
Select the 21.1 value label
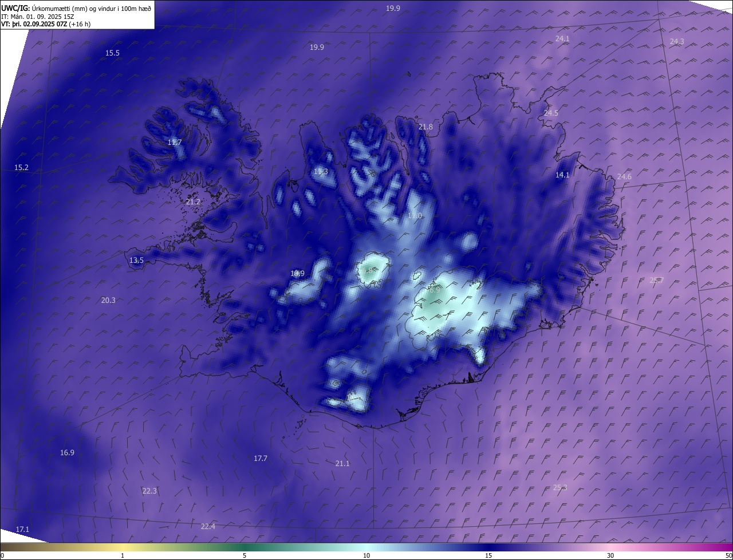tap(342, 464)
